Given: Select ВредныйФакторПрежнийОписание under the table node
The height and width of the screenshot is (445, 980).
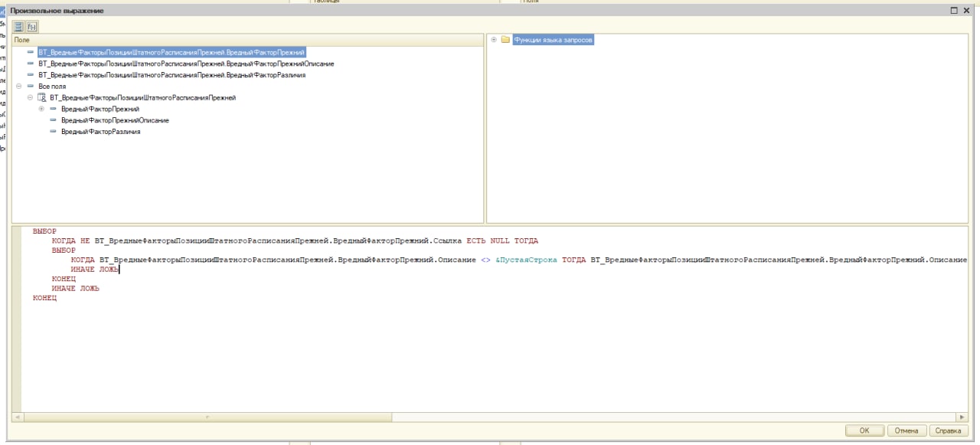Looking at the screenshot, I should pyautogui.click(x=115, y=120).
